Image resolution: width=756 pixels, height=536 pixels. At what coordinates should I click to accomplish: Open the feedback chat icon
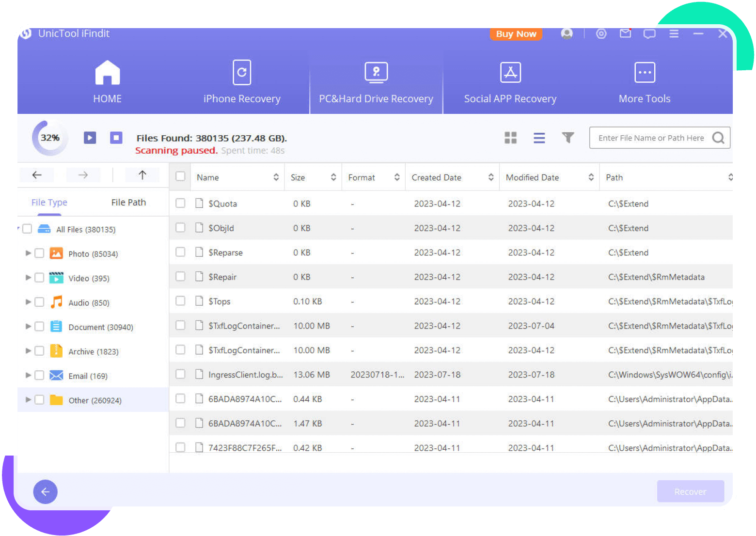pyautogui.click(x=649, y=33)
